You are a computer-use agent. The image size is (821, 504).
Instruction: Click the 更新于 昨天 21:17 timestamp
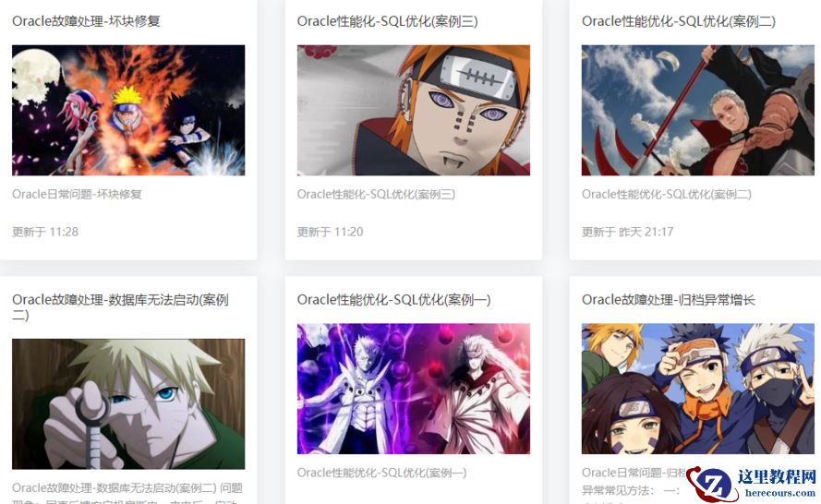(x=627, y=232)
